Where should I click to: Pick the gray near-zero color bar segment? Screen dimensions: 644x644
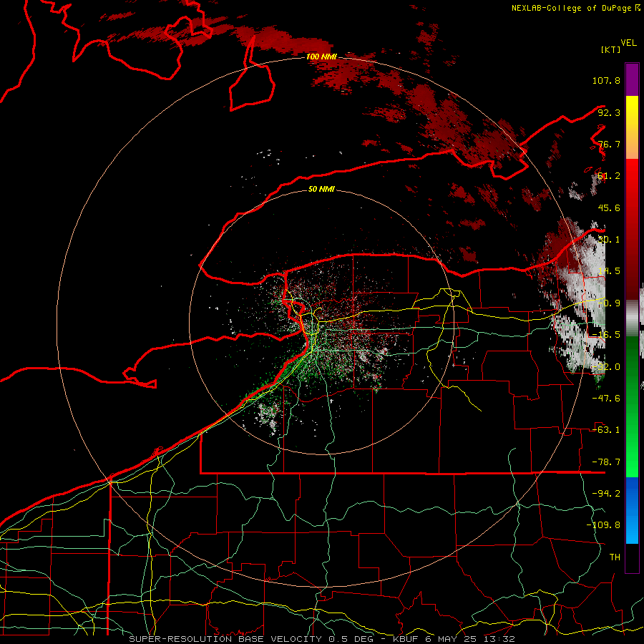(632, 318)
